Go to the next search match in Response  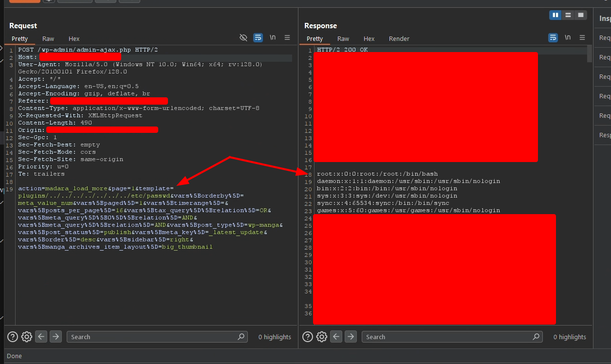(x=351, y=336)
